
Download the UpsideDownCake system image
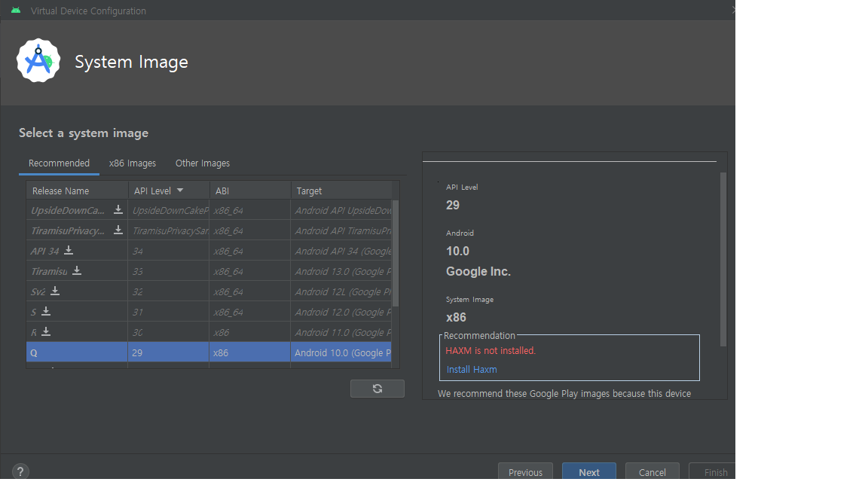pyautogui.click(x=118, y=209)
